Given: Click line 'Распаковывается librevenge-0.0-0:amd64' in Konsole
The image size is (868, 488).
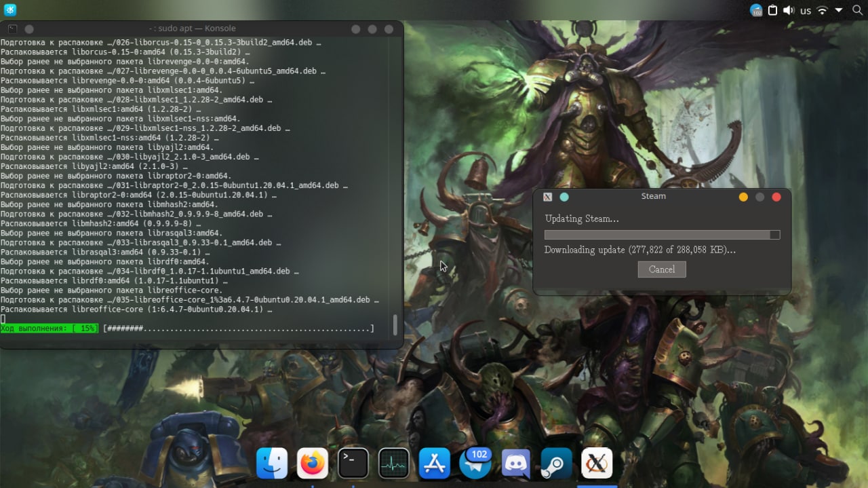Looking at the screenshot, I should point(127,81).
